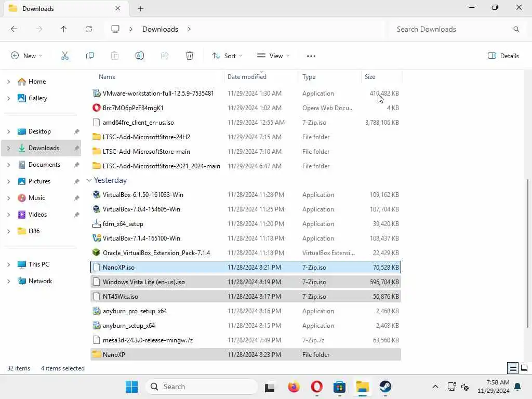The width and height of the screenshot is (532, 399).
Task: Select LTSC-Add-MicrosoftStore-24H2 folder
Action: click(x=246, y=137)
